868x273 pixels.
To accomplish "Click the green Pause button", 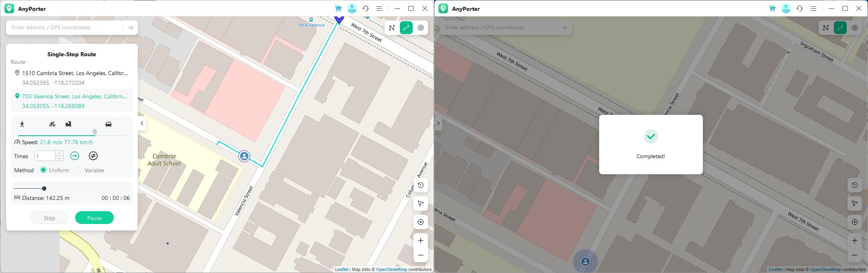I will pyautogui.click(x=94, y=218).
